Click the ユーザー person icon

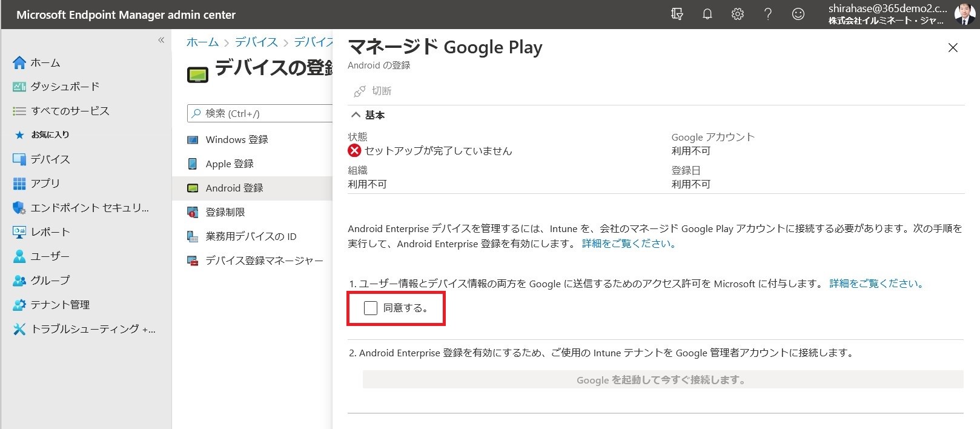19,256
